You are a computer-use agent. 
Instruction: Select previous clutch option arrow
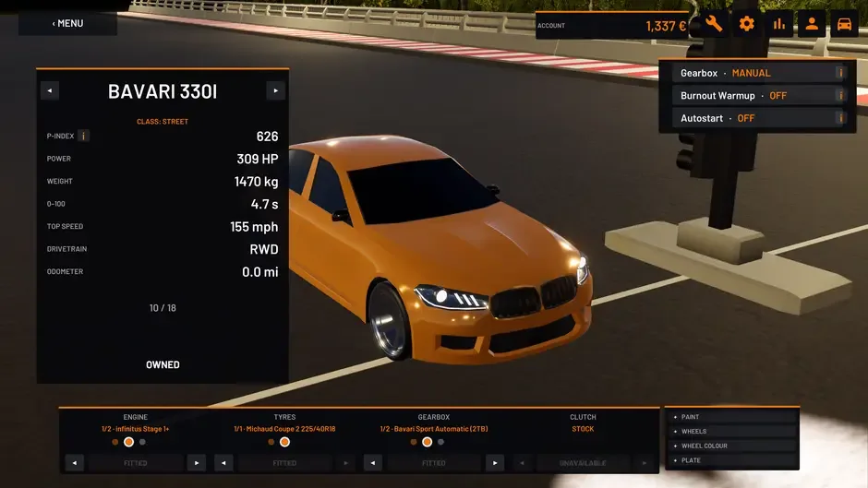[522, 463]
